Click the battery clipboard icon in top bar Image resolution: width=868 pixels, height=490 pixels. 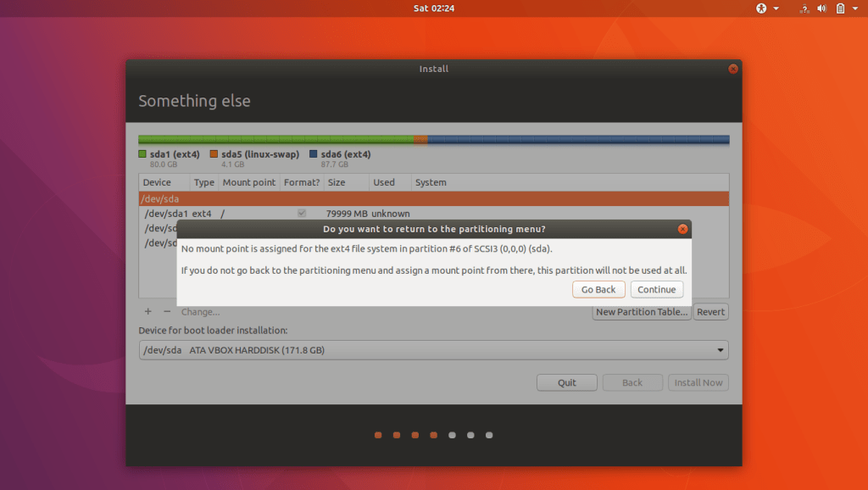840,8
